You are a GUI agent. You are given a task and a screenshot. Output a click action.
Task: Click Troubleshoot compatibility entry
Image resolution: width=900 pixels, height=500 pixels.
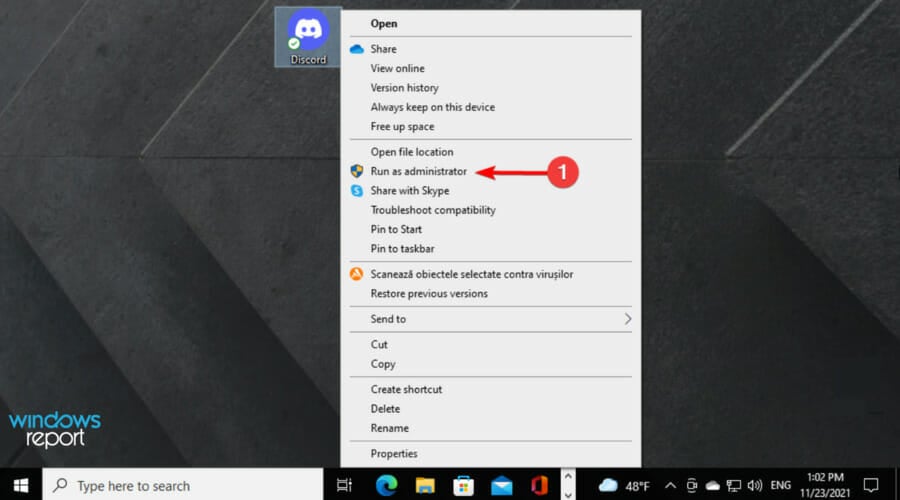point(433,210)
